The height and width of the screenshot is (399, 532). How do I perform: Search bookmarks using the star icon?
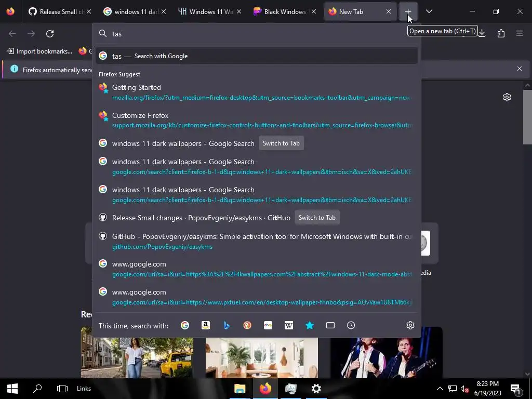[x=310, y=325]
